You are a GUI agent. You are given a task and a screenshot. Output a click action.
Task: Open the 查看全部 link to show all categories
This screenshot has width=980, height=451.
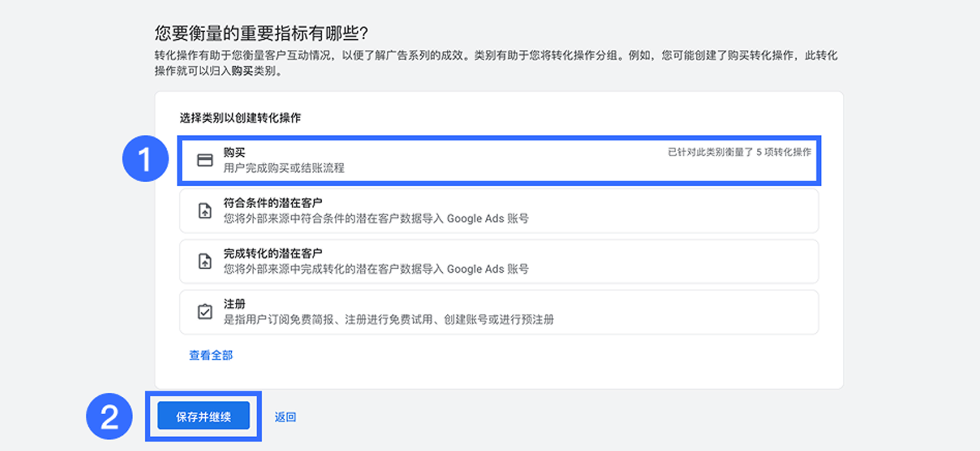click(x=211, y=355)
